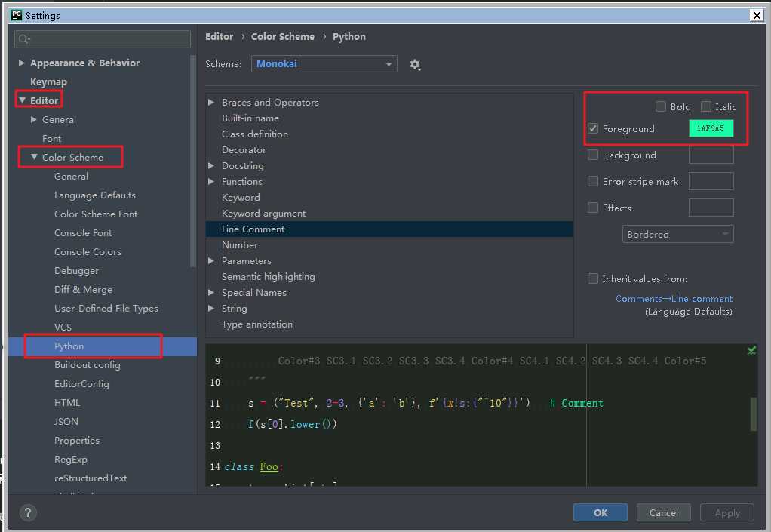The image size is (771, 532).
Task: Click the empty Background color swatch
Action: click(711, 155)
